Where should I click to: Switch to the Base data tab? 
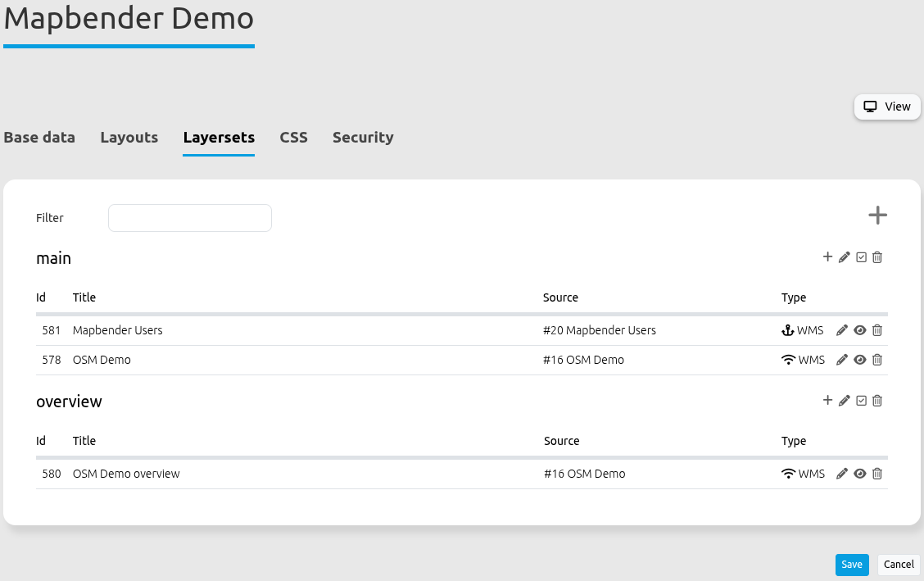coord(39,138)
